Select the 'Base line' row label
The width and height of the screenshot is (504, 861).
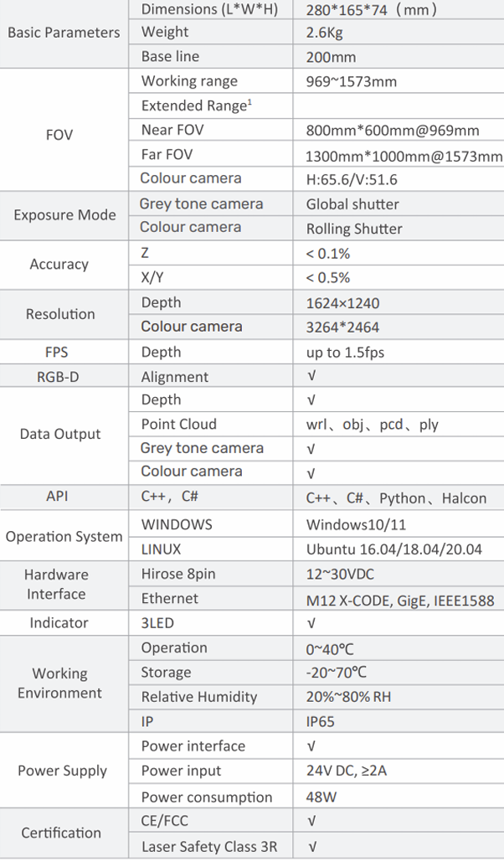click(165, 57)
